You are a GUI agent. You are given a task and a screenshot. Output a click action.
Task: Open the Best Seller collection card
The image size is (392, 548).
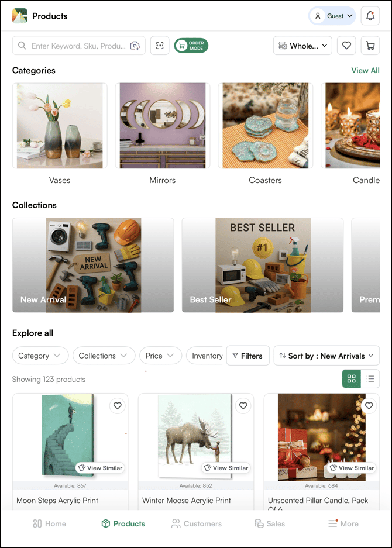click(x=263, y=266)
